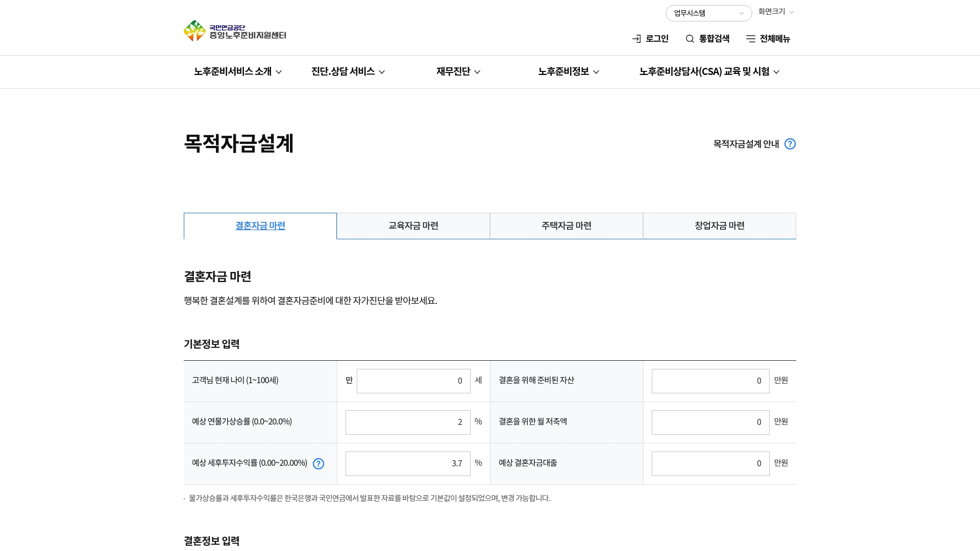Open the 업무시스템 dropdown
Viewport: 980px width, 551px height.
click(x=708, y=14)
